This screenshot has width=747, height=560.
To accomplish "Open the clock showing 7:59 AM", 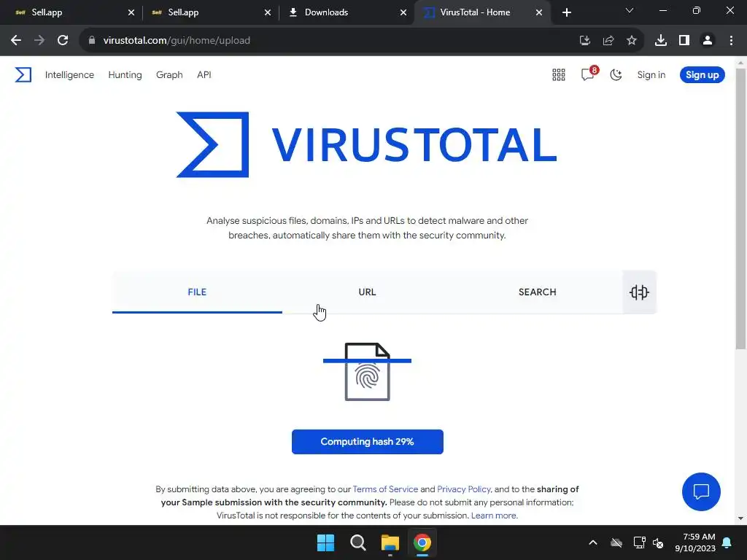I will pos(695,542).
